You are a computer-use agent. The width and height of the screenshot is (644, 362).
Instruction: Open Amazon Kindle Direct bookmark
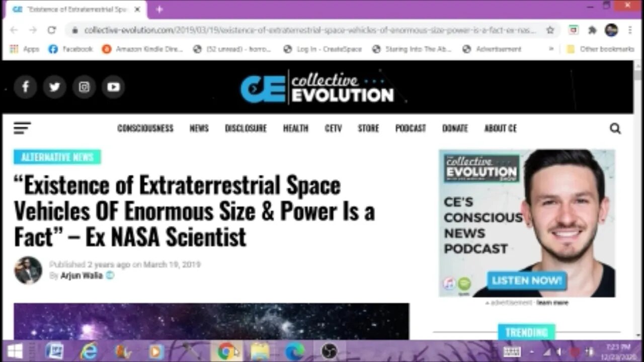[142, 49]
